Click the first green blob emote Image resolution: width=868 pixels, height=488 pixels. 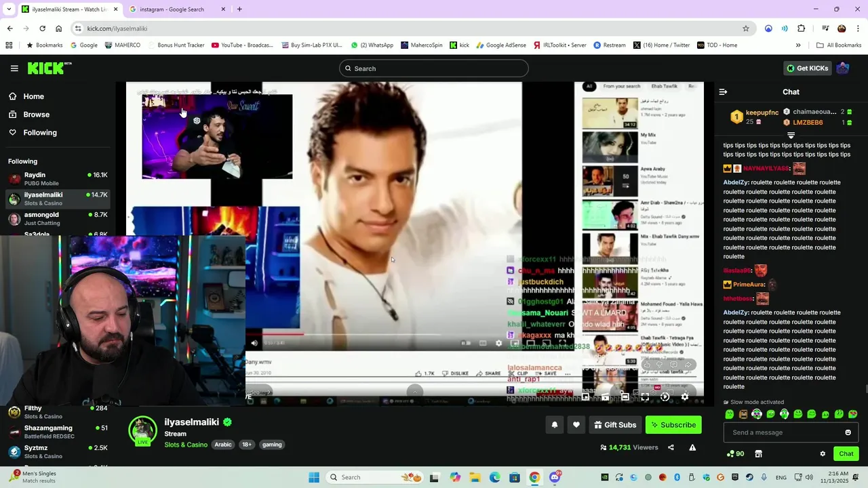click(730, 414)
